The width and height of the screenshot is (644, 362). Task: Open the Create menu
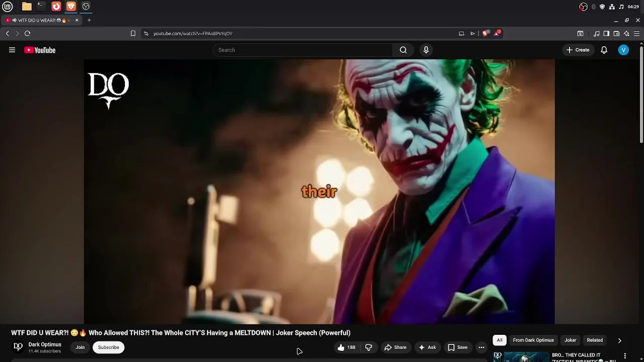coord(578,50)
